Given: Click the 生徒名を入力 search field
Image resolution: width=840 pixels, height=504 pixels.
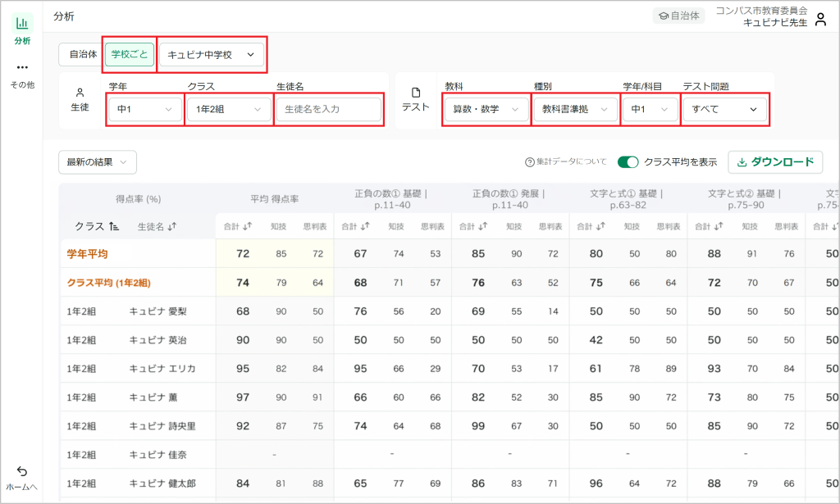Looking at the screenshot, I should (328, 109).
